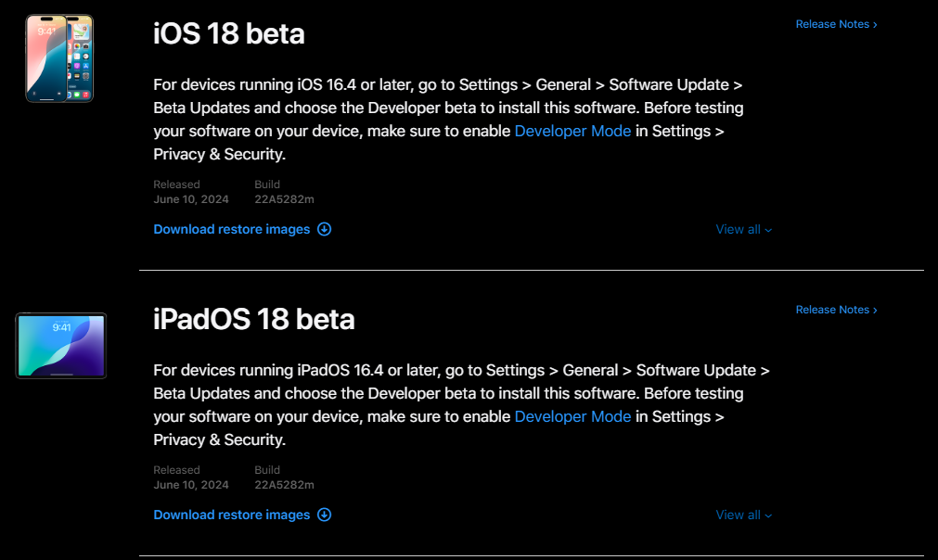The height and width of the screenshot is (560, 938).
Task: Open Developer Mode link in iOS section
Action: click(572, 131)
